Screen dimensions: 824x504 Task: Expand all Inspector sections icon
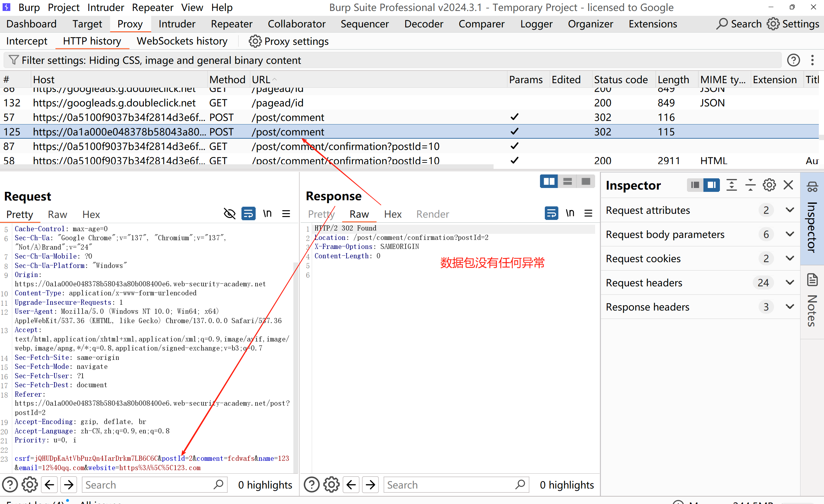click(x=731, y=185)
